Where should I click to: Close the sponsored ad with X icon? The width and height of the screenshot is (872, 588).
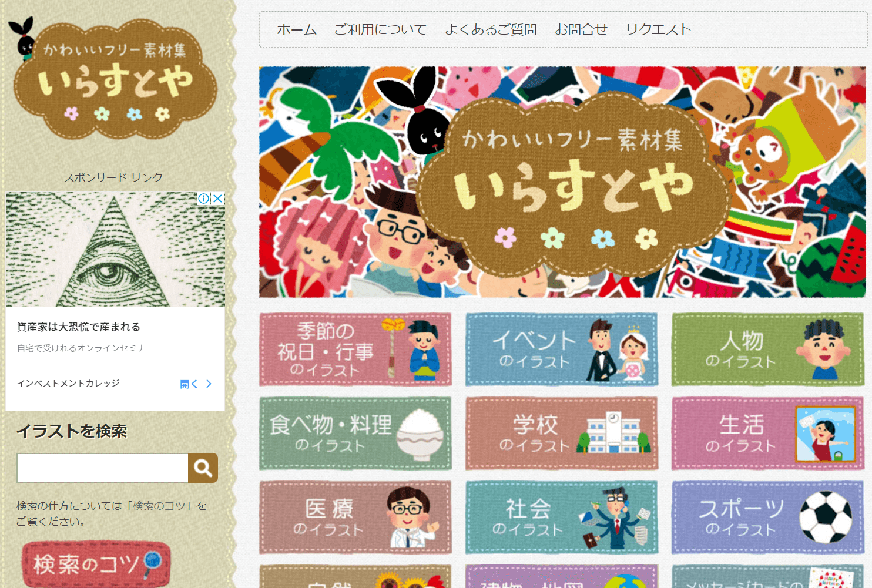tap(218, 199)
